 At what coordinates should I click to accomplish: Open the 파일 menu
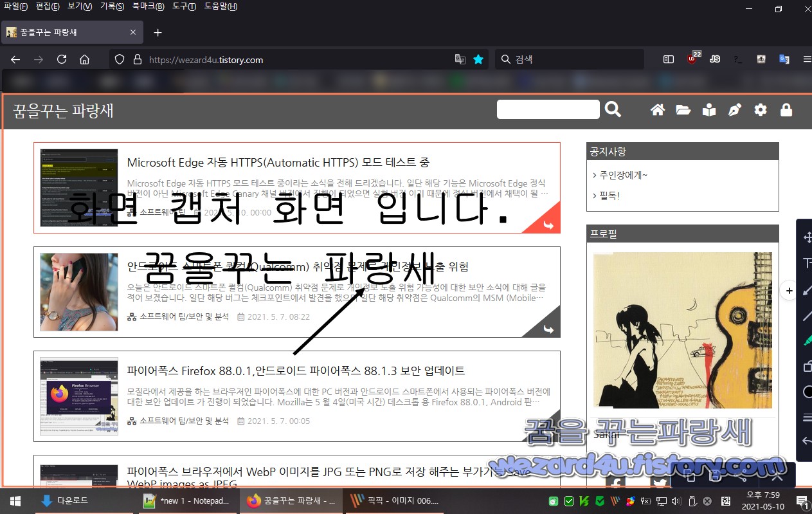coord(15,6)
